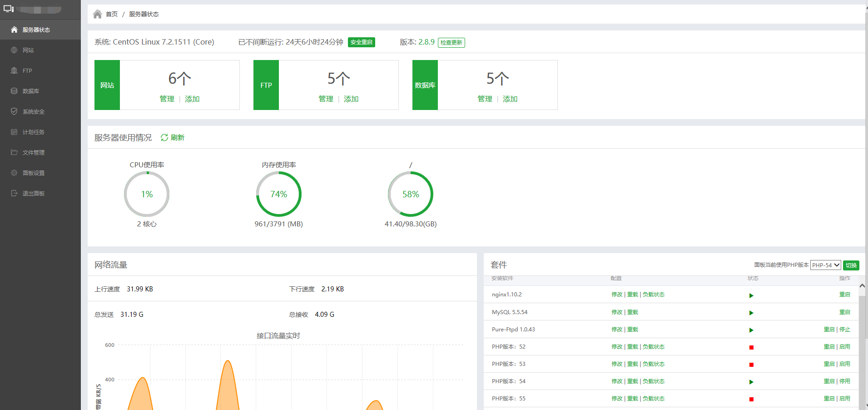868x410 pixels.
Task: Click the home icon in the breadcrumb
Action: pyautogui.click(x=97, y=14)
